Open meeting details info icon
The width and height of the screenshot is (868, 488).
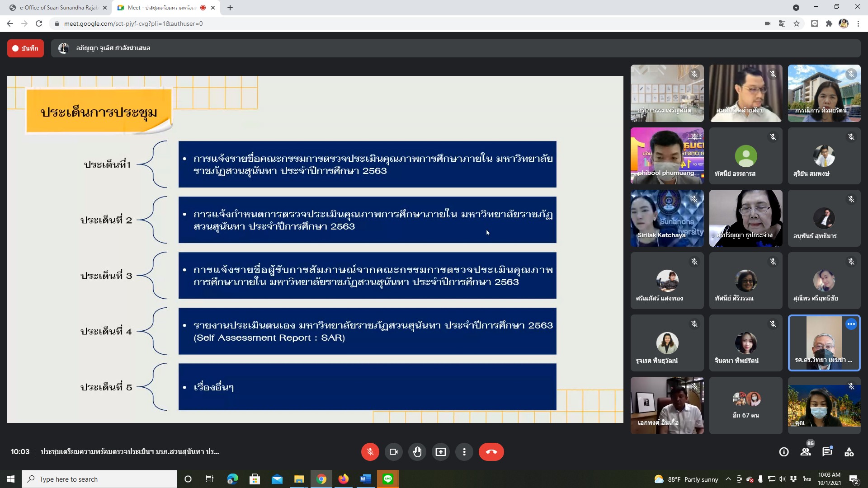tap(783, 452)
